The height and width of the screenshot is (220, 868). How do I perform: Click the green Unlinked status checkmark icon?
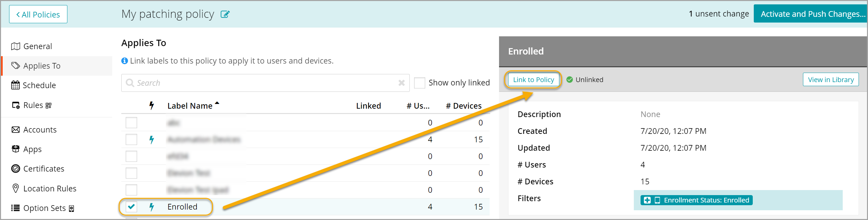coord(569,80)
